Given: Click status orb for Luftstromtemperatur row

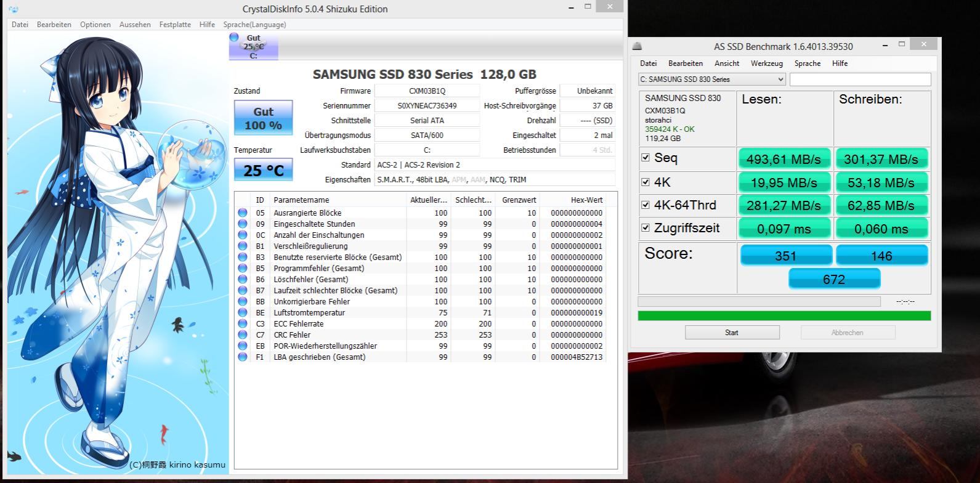Looking at the screenshot, I should (243, 312).
